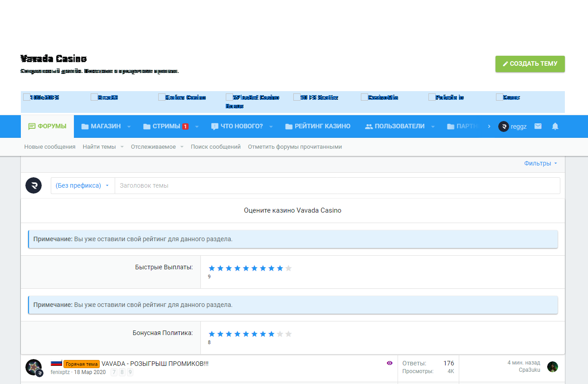The image size is (588, 384).
Task: Open the fenixptz author link
Action: click(61, 372)
